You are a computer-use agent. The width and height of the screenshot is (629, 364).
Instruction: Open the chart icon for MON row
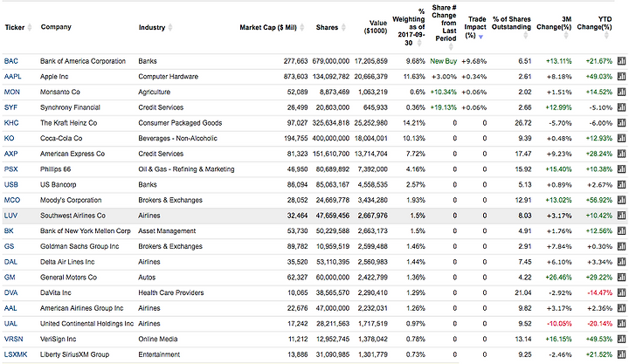(621, 92)
